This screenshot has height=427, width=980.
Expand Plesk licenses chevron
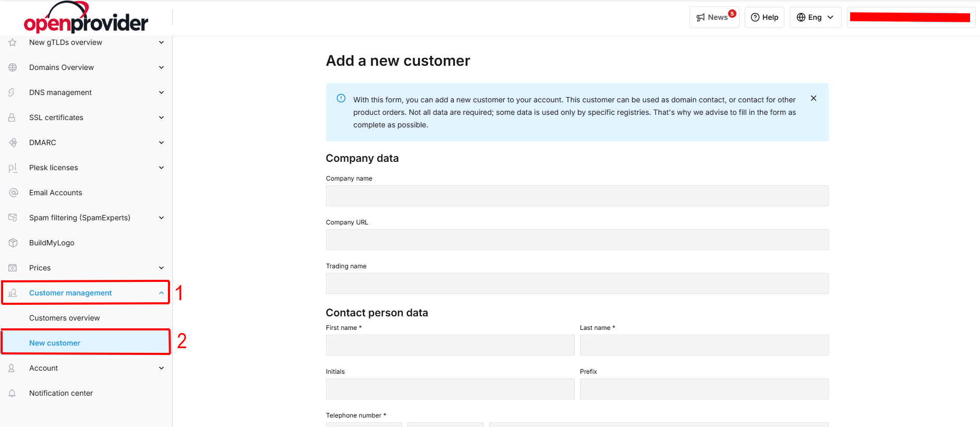(x=162, y=168)
